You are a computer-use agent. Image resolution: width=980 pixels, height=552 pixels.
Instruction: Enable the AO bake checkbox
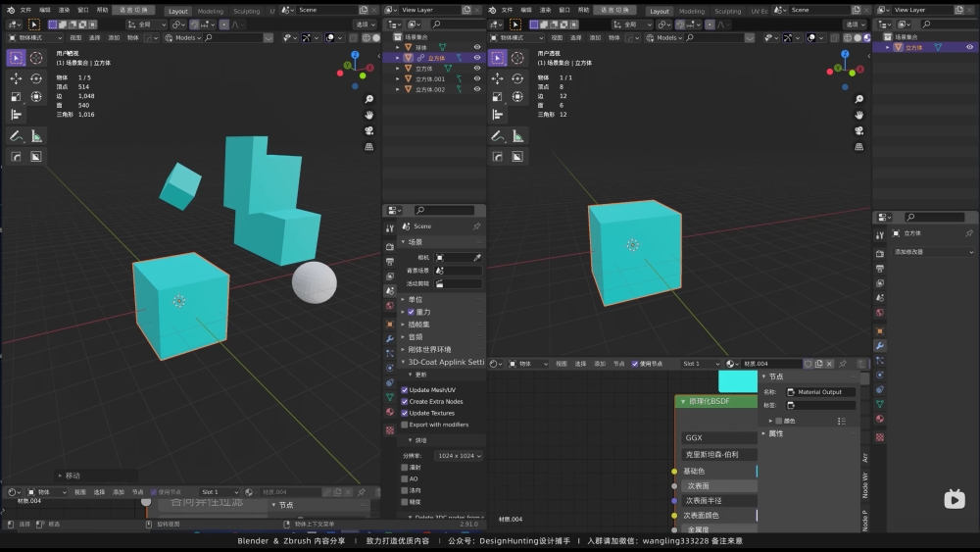coord(405,478)
